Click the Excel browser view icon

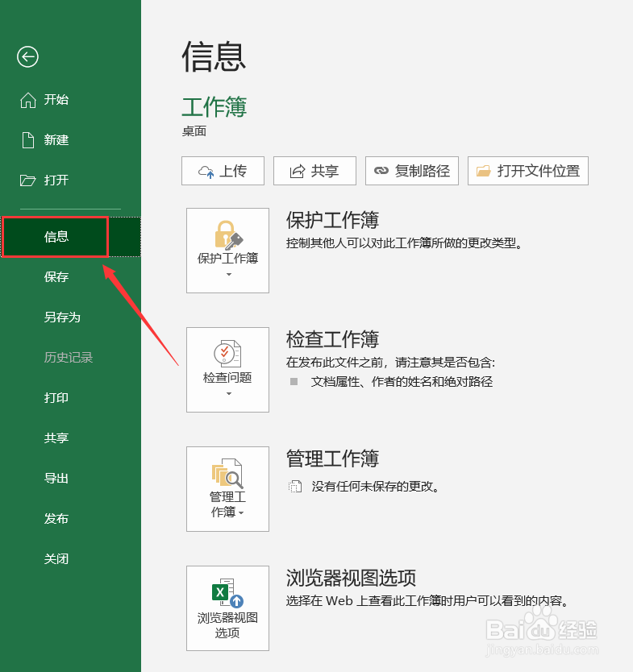(x=227, y=593)
